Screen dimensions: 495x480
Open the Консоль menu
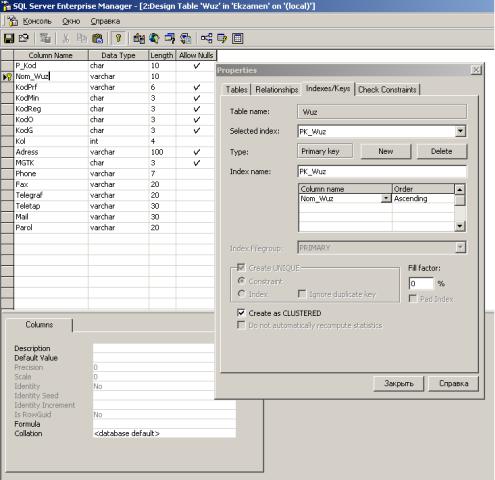pyautogui.click(x=37, y=21)
